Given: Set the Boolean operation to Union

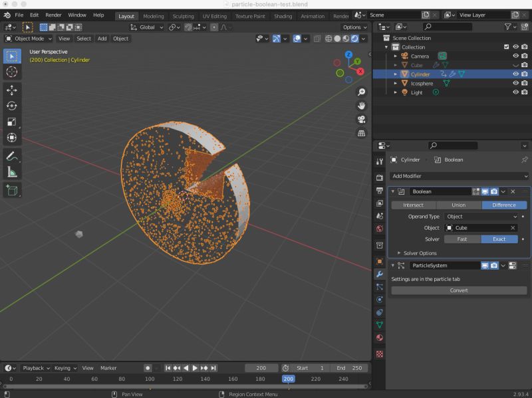Looking at the screenshot, I should pos(458,205).
